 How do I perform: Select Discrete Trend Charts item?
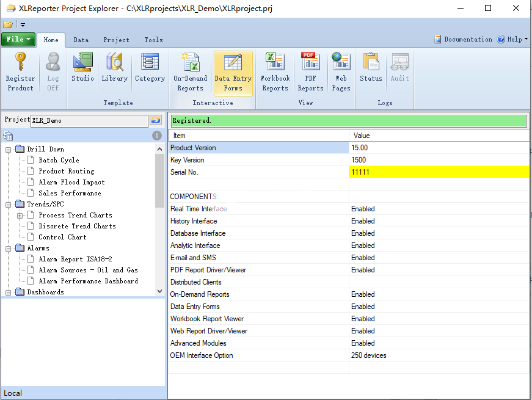(77, 226)
